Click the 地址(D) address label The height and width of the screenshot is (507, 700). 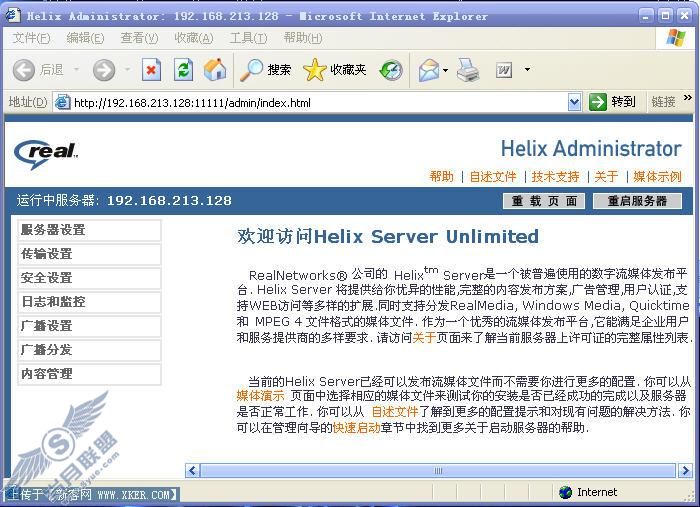(x=28, y=102)
